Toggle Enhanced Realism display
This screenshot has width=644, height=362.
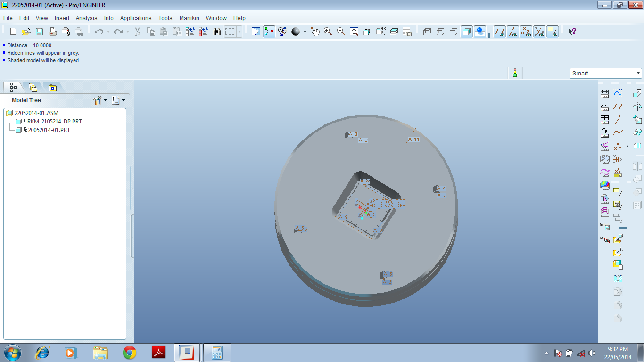(480, 32)
